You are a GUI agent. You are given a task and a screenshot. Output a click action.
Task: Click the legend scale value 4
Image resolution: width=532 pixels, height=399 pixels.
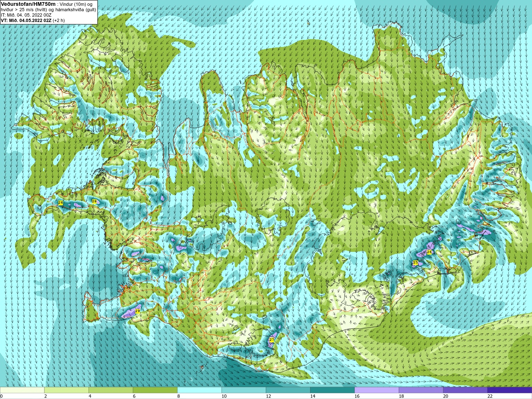90,396
